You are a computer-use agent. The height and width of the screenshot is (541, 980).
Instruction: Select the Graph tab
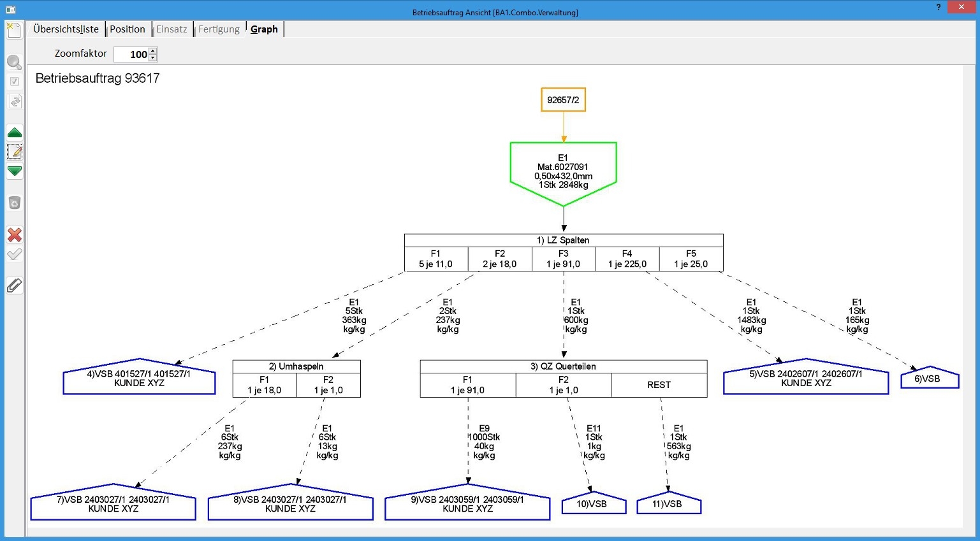click(x=264, y=29)
